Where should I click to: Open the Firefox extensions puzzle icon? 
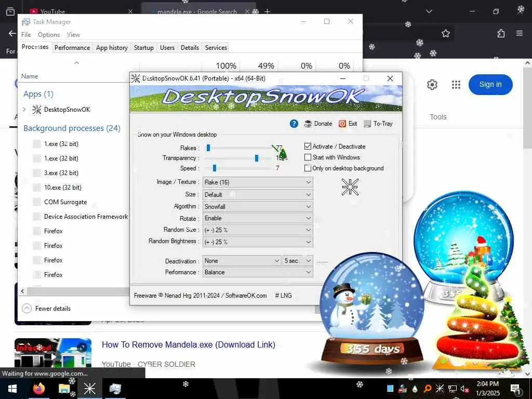click(501, 33)
